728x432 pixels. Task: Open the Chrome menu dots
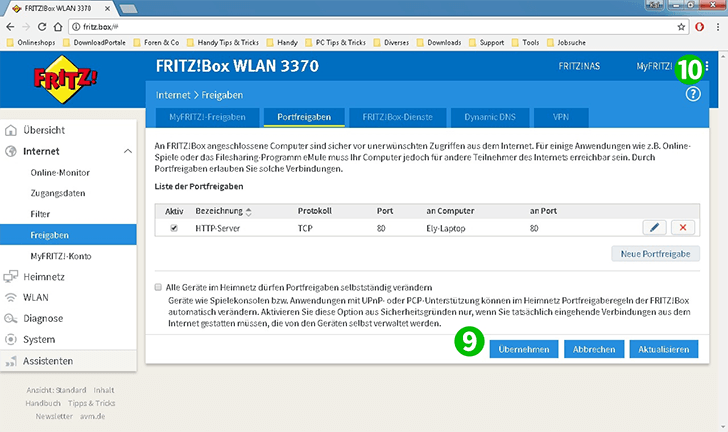(718, 27)
